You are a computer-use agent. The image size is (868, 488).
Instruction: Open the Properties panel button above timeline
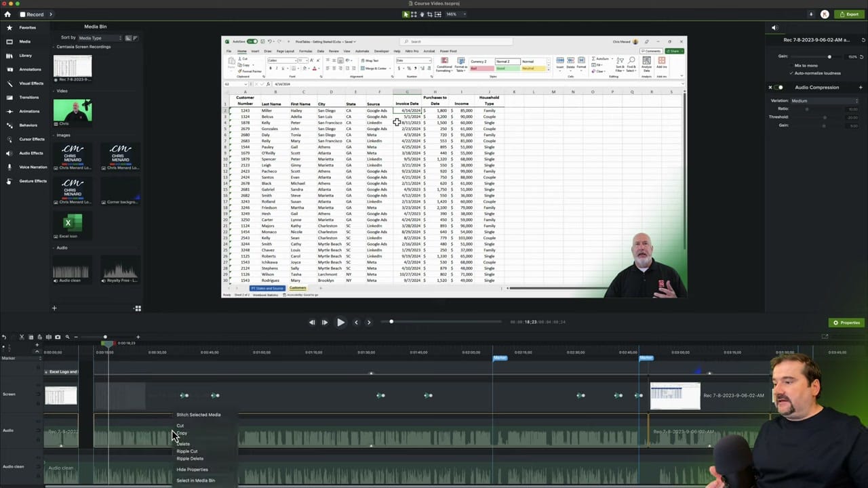847,323
